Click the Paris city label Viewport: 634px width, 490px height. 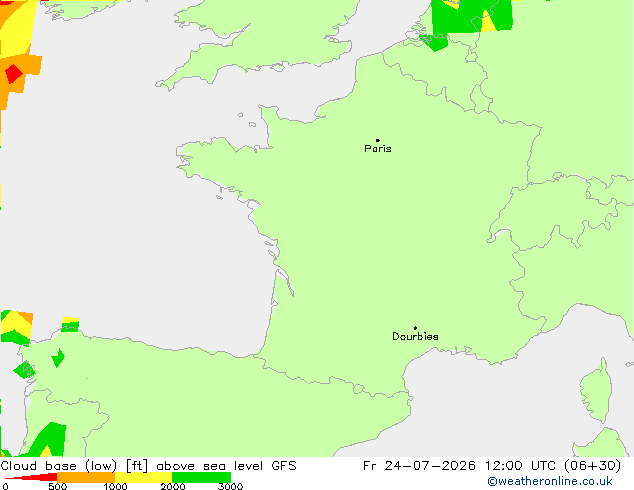tap(378, 149)
